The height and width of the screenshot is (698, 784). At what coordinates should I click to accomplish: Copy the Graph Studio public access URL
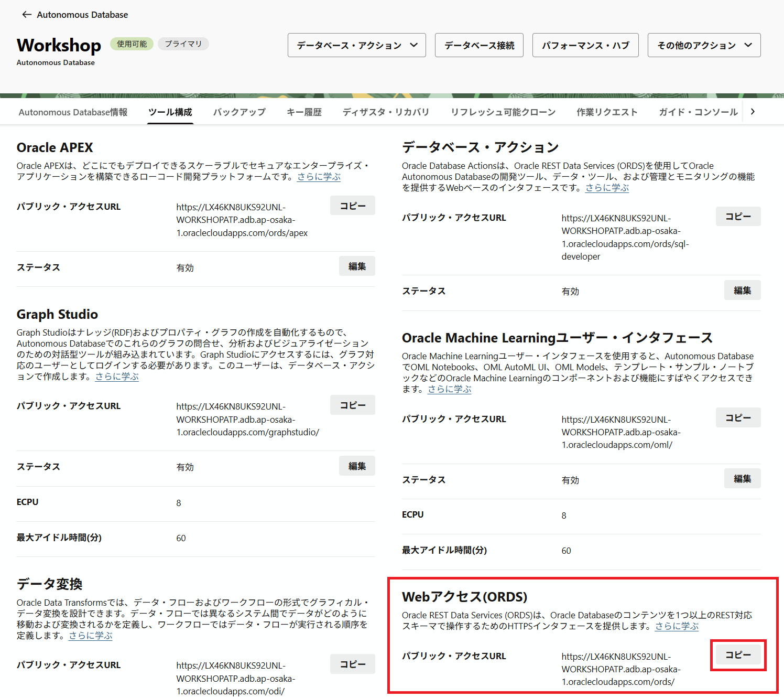(x=352, y=405)
